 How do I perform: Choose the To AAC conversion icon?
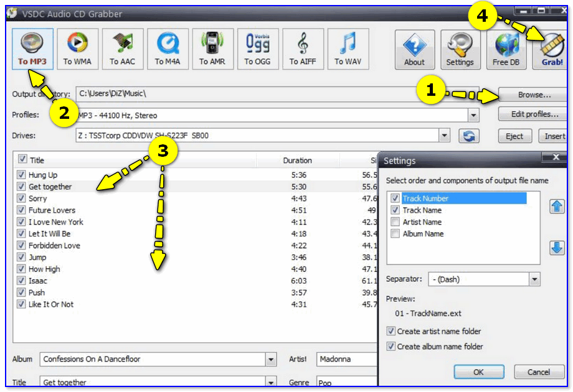click(123, 49)
